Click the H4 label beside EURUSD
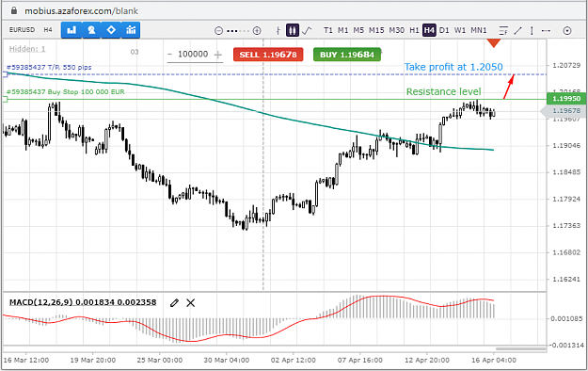Viewport: 588px width, 371px height. point(48,30)
